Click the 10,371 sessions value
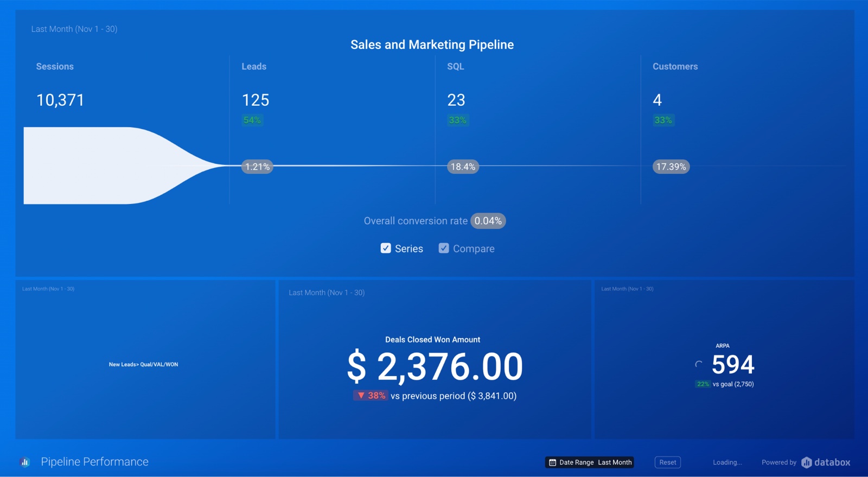This screenshot has width=868, height=477. click(x=60, y=100)
